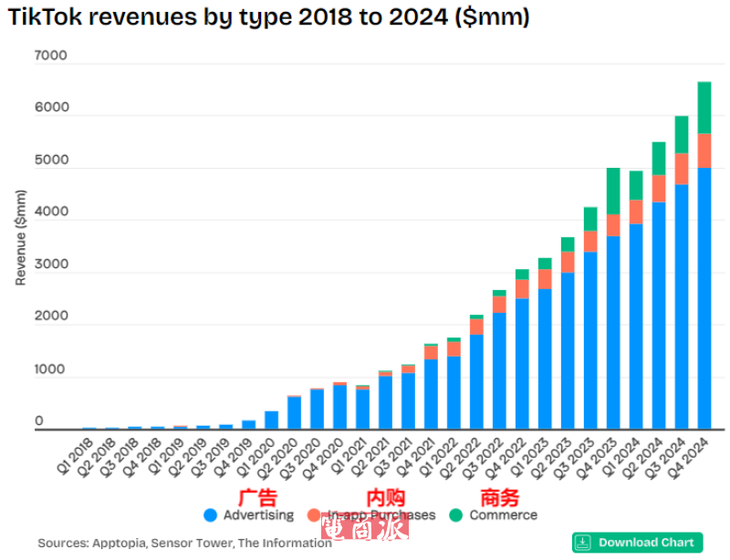This screenshot has height=560, width=730.
Task: Click the 7000 y-axis gridline label
Action: pos(51,56)
